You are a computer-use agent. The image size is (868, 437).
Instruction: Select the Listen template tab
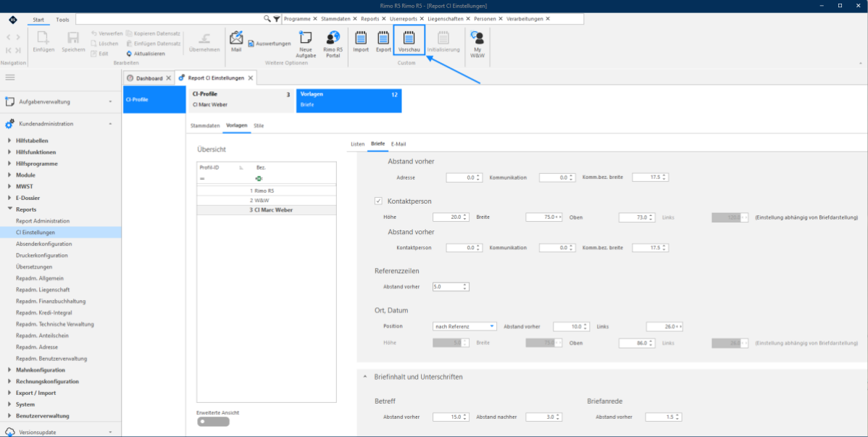(358, 144)
